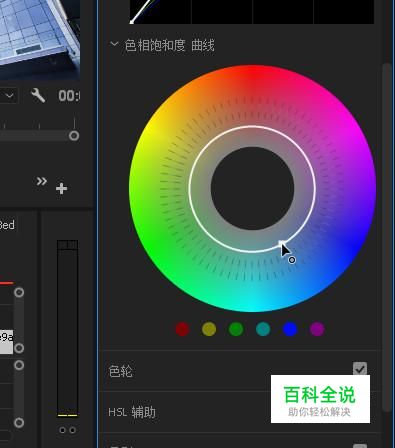The width and height of the screenshot is (395, 448).
Task: Open the monitor zoom dropdown arrow
Action: click(x=9, y=96)
